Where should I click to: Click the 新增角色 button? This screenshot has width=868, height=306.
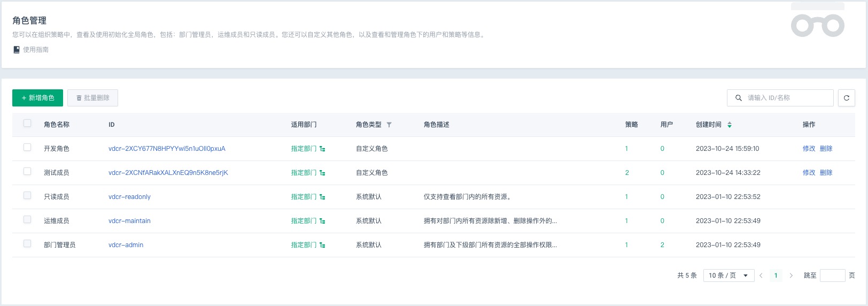37,98
